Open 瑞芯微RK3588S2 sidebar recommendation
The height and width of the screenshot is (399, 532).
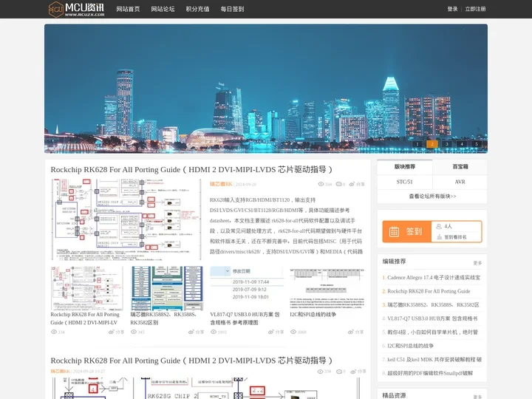[433, 304]
